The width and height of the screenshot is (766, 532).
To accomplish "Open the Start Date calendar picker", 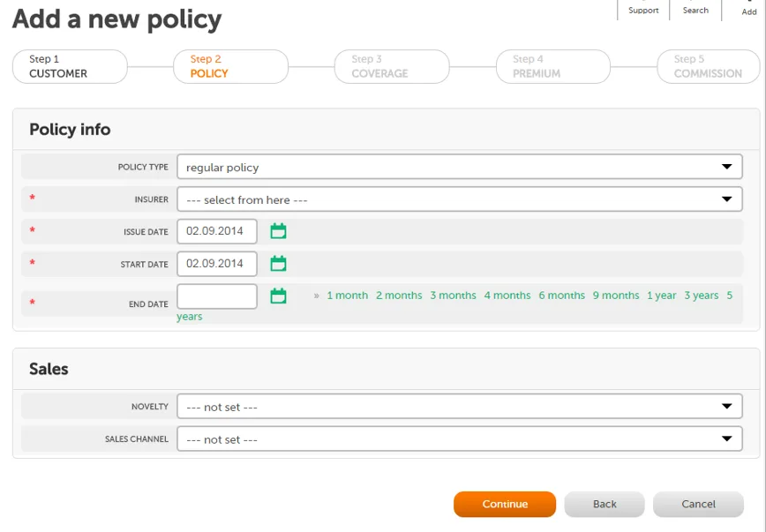I will (278, 264).
